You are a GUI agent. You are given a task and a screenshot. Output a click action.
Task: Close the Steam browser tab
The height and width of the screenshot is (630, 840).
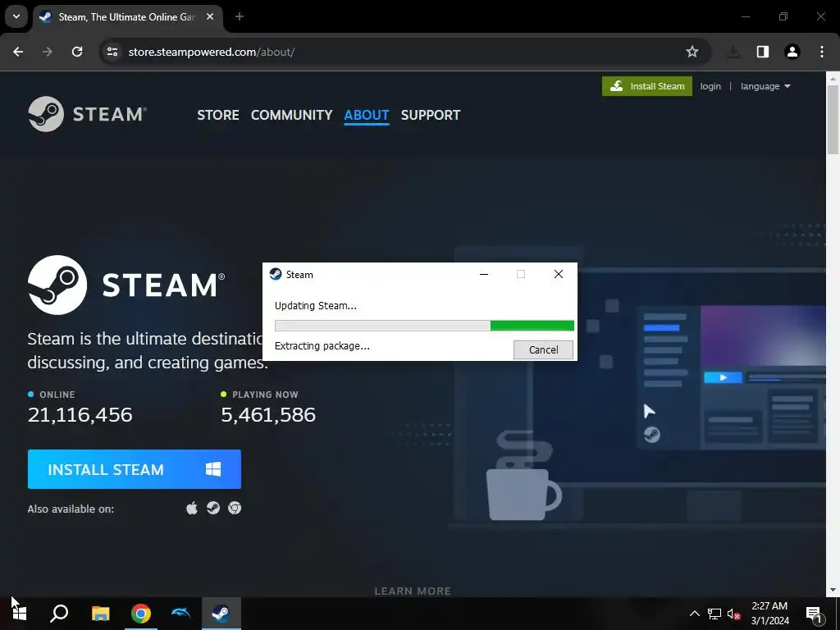pyautogui.click(x=210, y=17)
